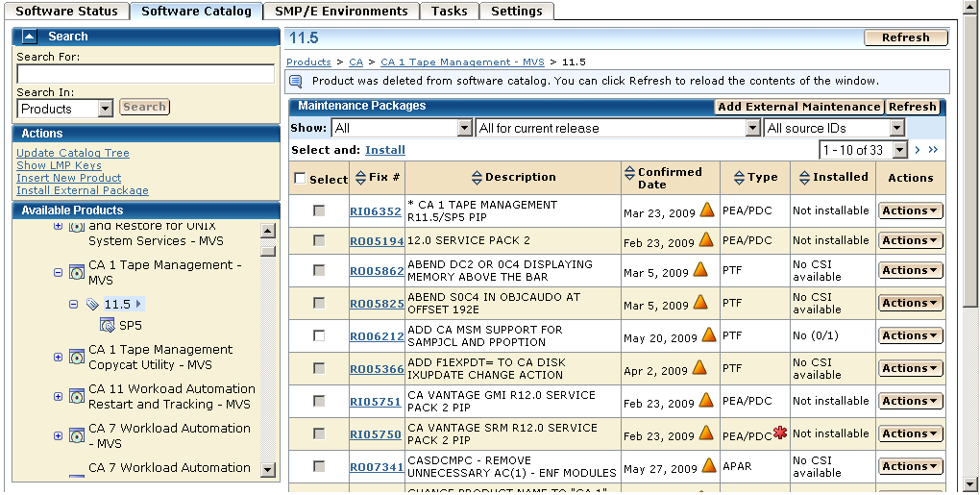The image size is (980, 495).
Task: Sort table by Installed arrows
Action: [x=804, y=178]
